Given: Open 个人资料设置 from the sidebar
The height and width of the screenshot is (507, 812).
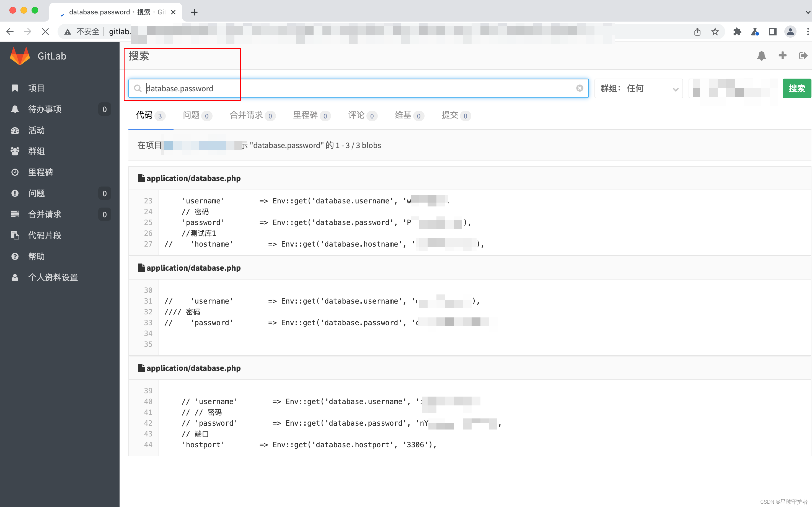Looking at the screenshot, I should [53, 277].
